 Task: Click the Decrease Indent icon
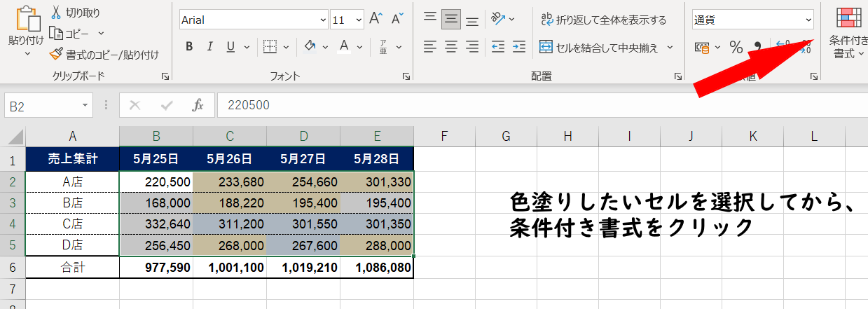pos(498,47)
